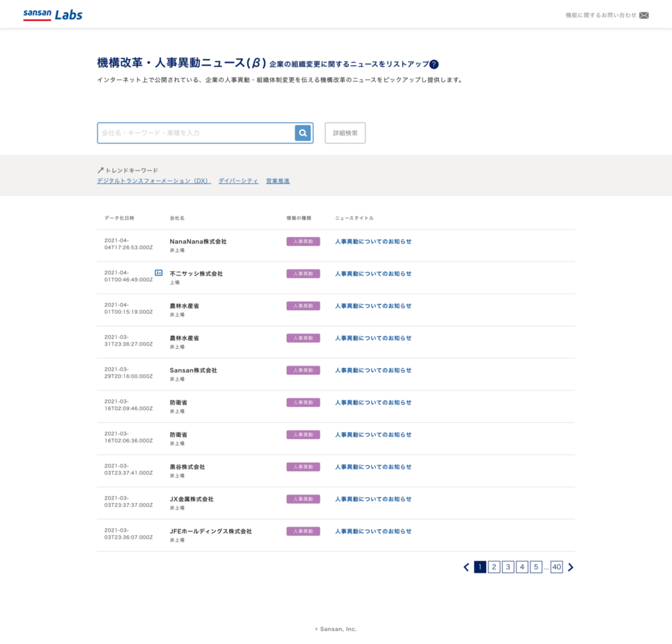Click the business card icon beside 不二サッシ株式会社
This screenshot has height=644, width=672.
click(x=159, y=272)
